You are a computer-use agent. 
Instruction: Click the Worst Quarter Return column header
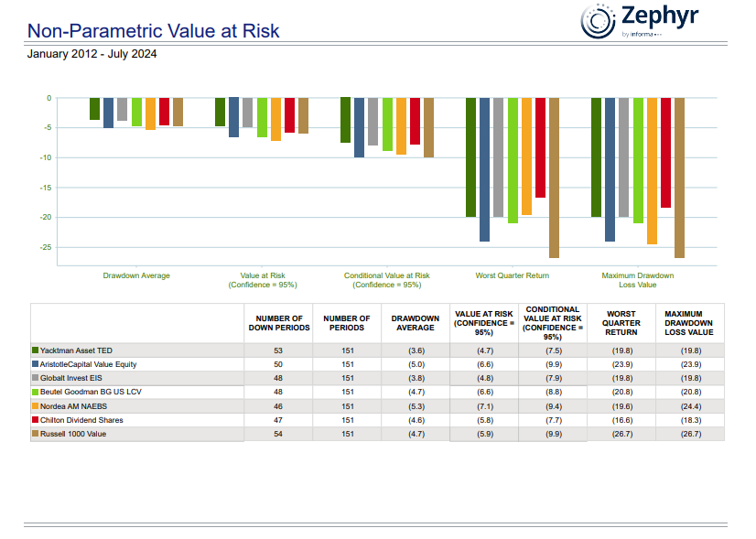621,323
